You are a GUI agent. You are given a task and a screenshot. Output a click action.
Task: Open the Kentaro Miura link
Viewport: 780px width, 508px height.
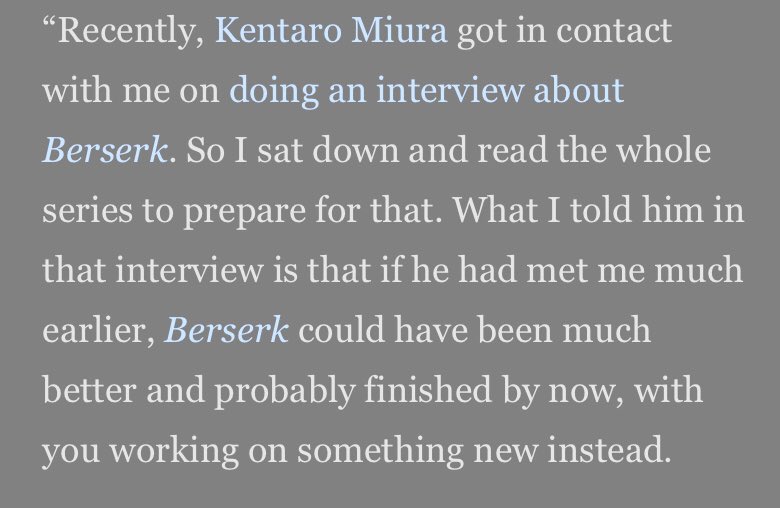[331, 31]
